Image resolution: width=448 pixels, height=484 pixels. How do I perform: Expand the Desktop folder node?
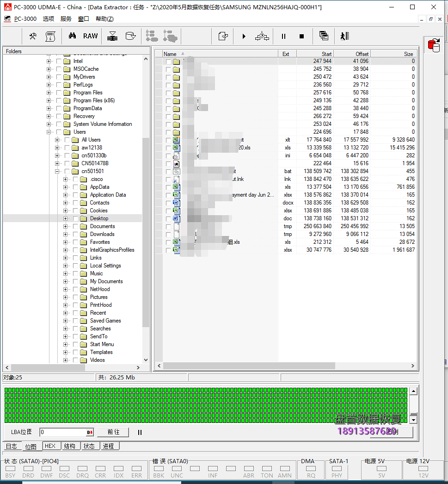pyautogui.click(x=65, y=218)
